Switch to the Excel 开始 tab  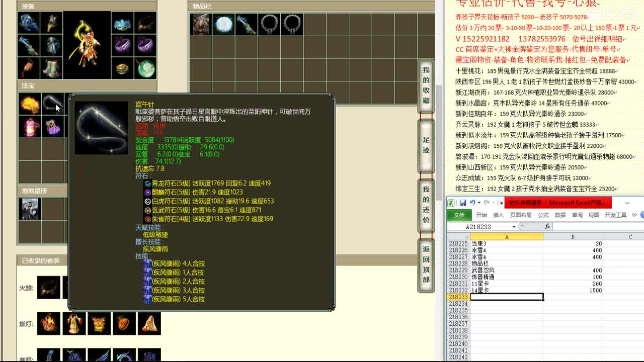pos(481,215)
